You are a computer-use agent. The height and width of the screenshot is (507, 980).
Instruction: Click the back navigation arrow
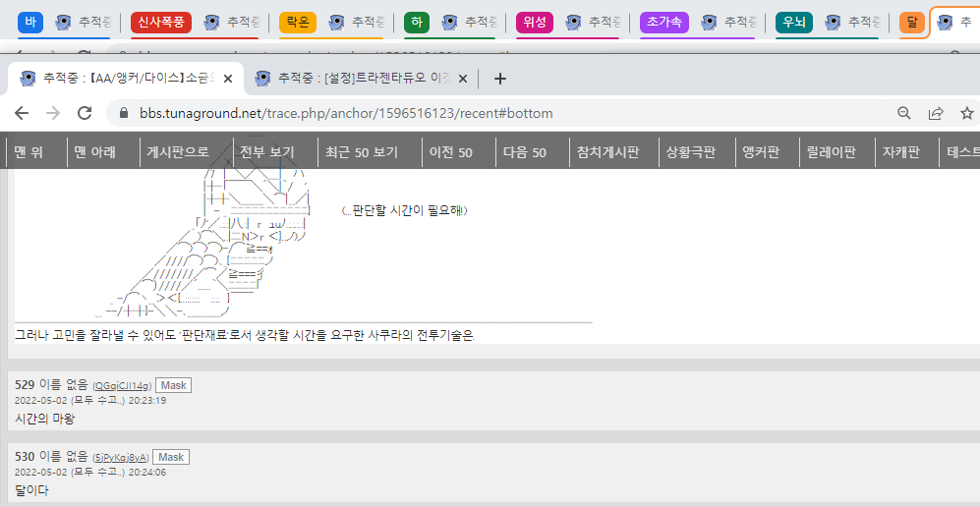pyautogui.click(x=22, y=113)
